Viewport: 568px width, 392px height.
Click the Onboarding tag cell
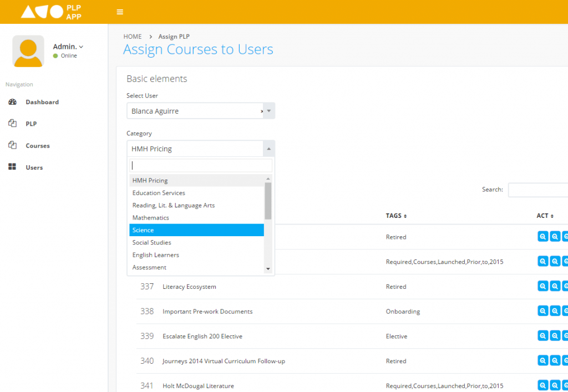403,311
